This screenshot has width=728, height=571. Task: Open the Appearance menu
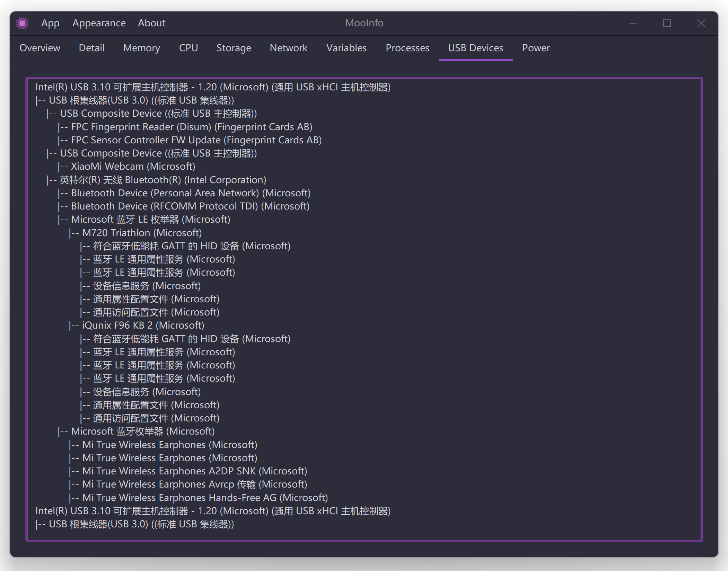99,23
